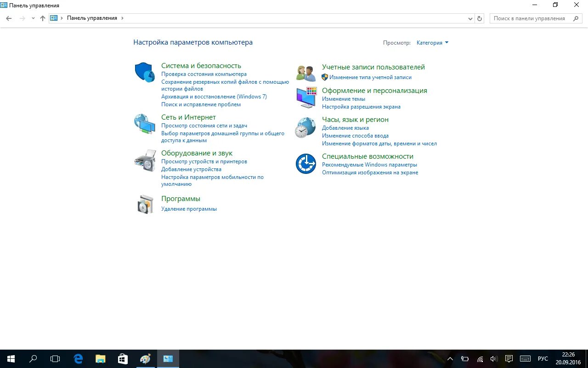Open the Programs disc box icon
The height and width of the screenshot is (368, 588).
pyautogui.click(x=145, y=204)
